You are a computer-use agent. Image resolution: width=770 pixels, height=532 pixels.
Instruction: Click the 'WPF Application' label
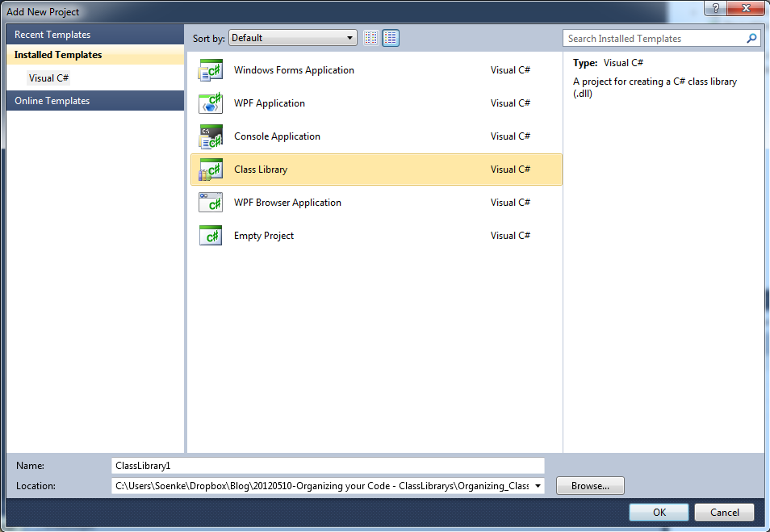(270, 103)
